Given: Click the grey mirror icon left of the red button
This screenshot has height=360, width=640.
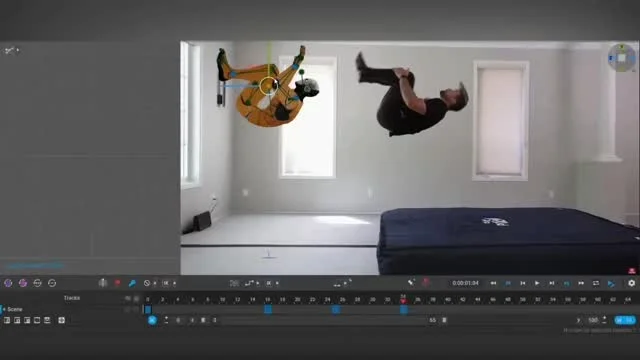Looking at the screenshot, I should pos(103,282).
